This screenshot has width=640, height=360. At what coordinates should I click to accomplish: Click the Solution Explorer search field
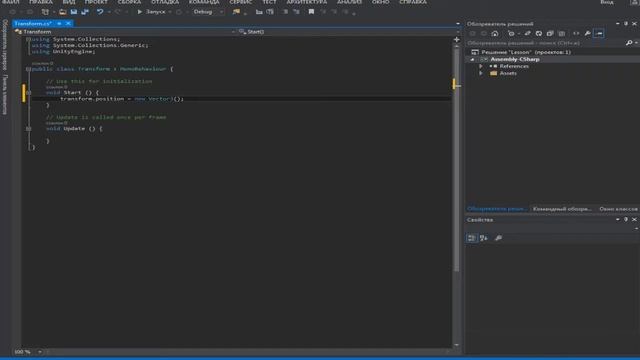545,43
